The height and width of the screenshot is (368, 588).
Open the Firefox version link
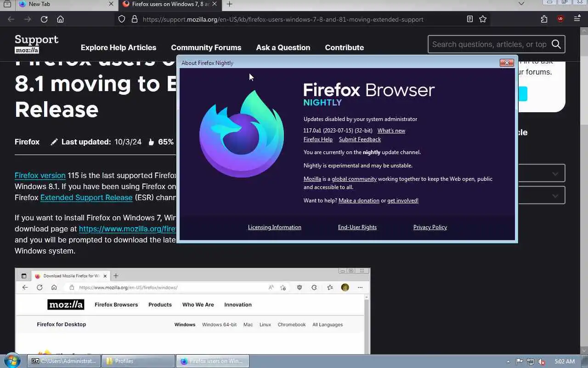click(x=40, y=175)
